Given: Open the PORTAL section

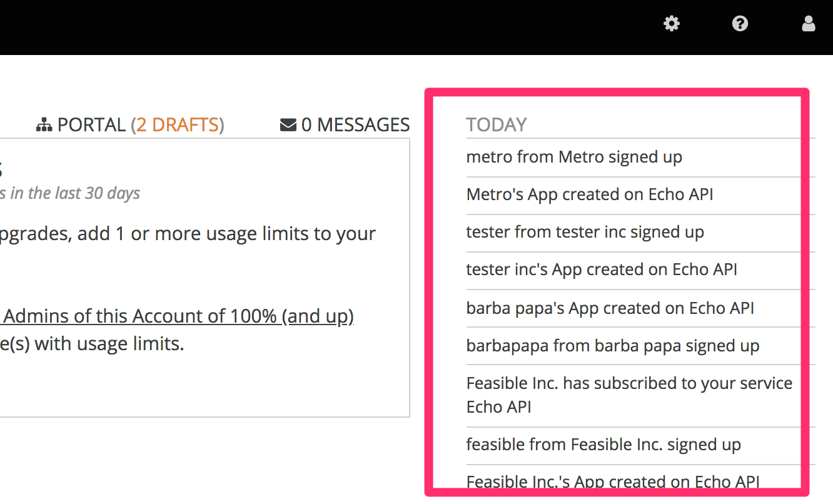Looking at the screenshot, I should point(91,125).
